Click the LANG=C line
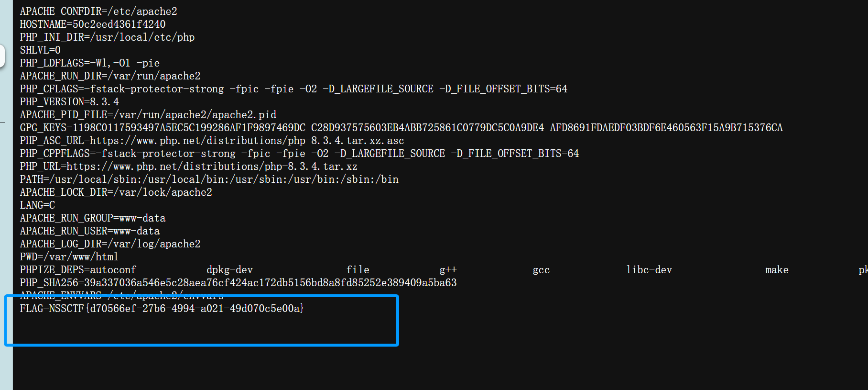This screenshot has width=868, height=390. pos(37,205)
